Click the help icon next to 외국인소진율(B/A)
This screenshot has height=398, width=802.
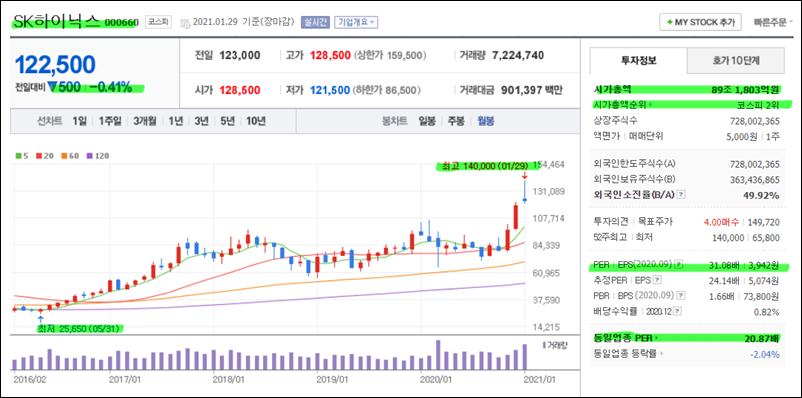pyautogui.click(x=682, y=195)
